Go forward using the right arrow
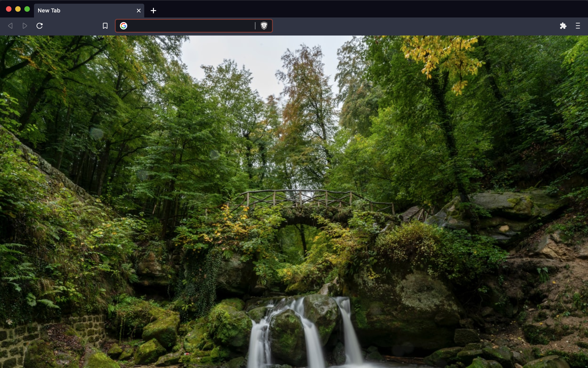The image size is (588, 368). click(25, 26)
